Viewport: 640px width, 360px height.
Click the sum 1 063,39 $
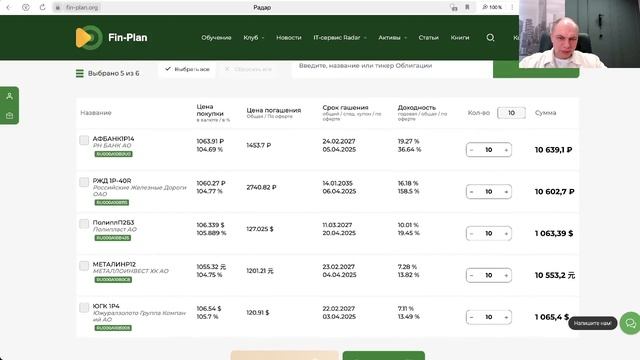pos(554,233)
